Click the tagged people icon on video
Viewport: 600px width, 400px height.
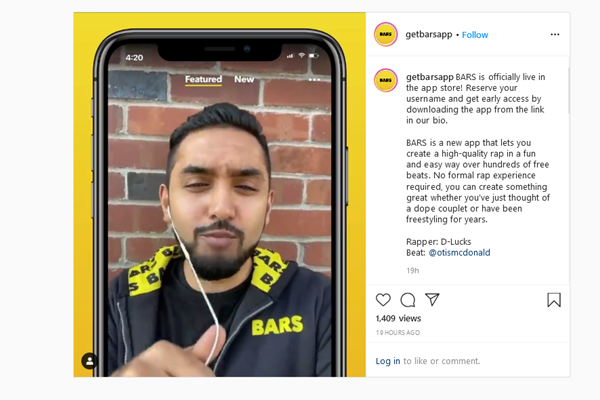pyautogui.click(x=90, y=361)
